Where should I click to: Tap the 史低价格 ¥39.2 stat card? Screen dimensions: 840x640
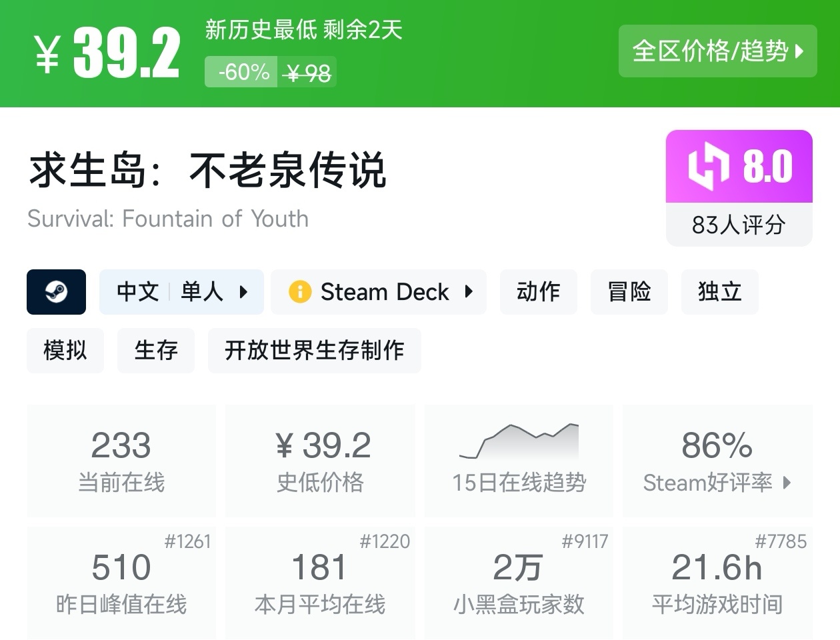(320, 460)
